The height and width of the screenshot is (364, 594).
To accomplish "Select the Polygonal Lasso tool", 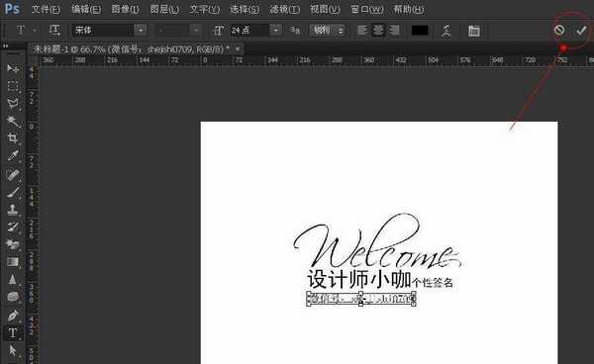I will [13, 103].
